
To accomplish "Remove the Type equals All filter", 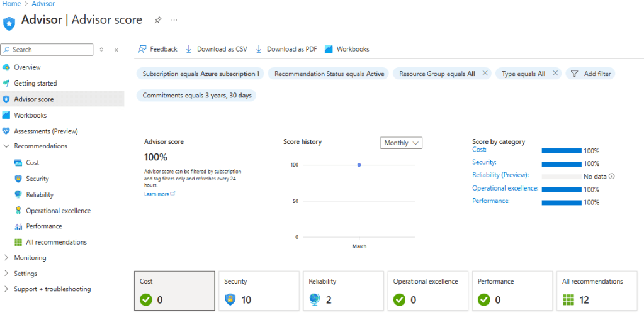I will click(x=555, y=74).
